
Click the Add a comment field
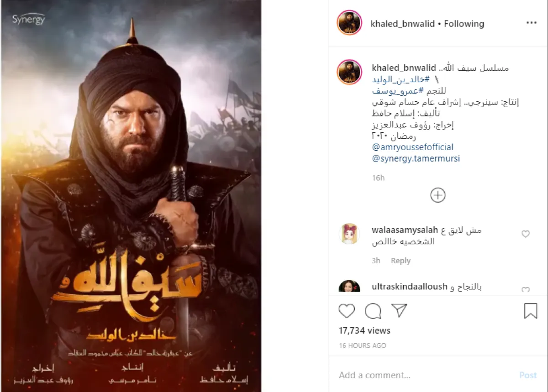(425, 375)
